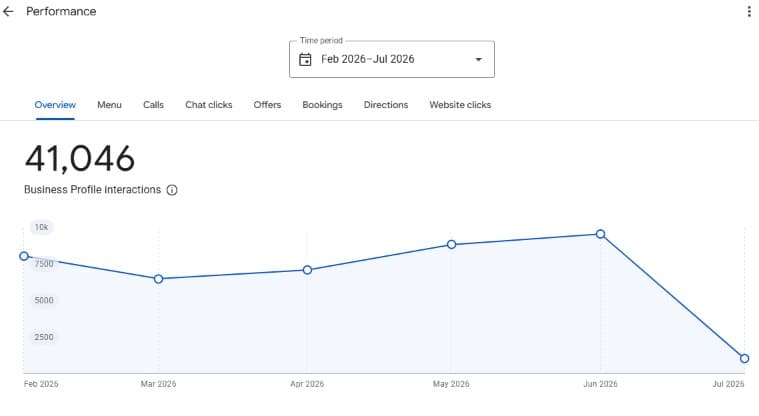Image resolution: width=759 pixels, height=416 pixels.
Task: Select the Offers tab
Action: click(267, 105)
